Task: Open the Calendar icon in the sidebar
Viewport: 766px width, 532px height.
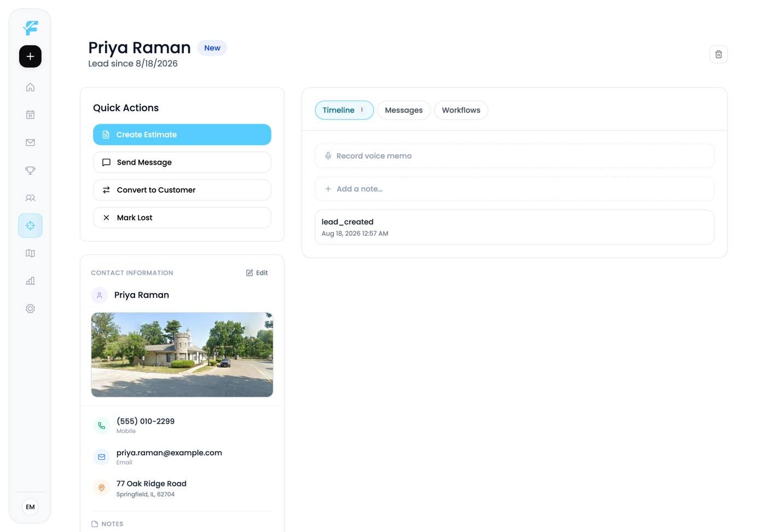Action: click(x=30, y=115)
